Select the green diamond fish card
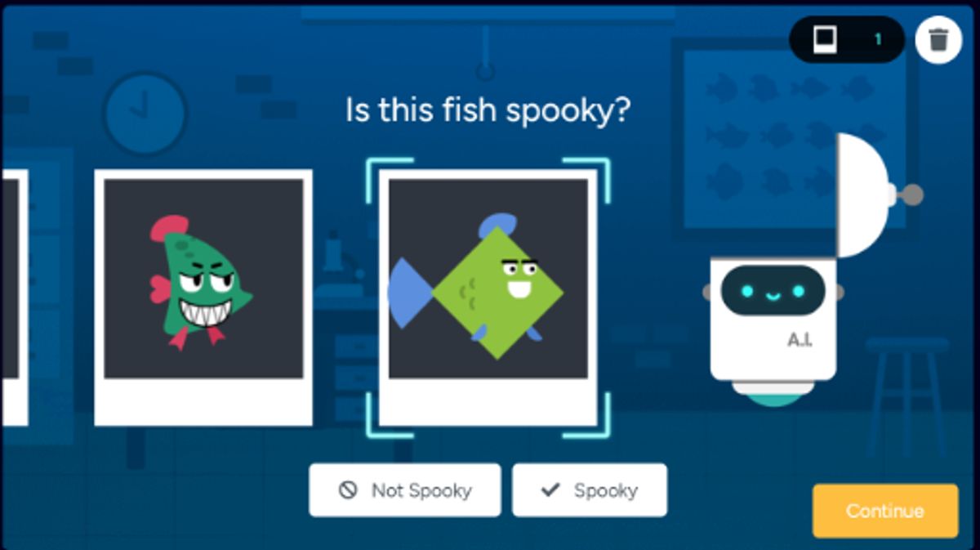The height and width of the screenshot is (550, 980). point(488,297)
